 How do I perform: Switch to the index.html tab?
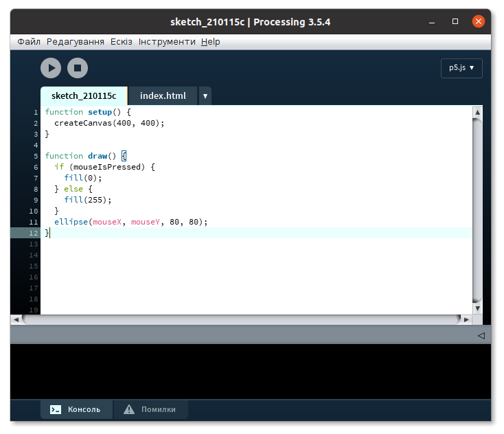point(163,96)
